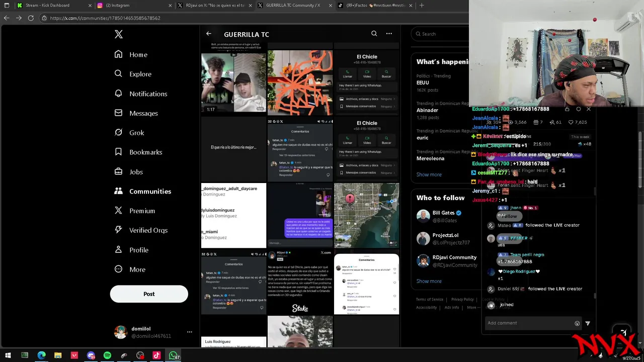644x362 pixels.
Task: Open domiilol account options menu
Action: coord(189,332)
